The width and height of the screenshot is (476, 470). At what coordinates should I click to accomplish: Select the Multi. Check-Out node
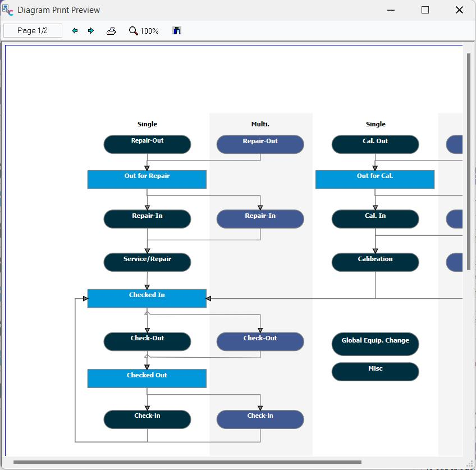click(260, 341)
